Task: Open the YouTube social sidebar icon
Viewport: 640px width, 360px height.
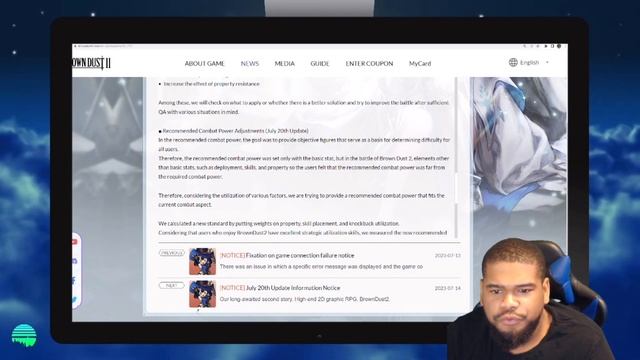Action: 74,242
